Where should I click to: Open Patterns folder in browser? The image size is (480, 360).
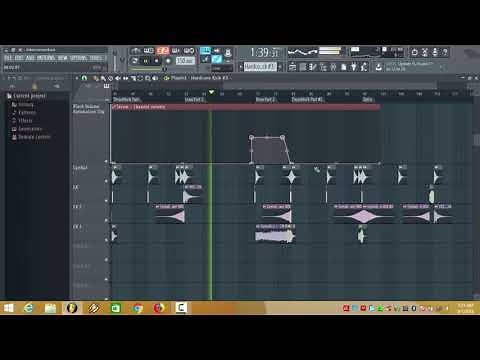point(24,112)
